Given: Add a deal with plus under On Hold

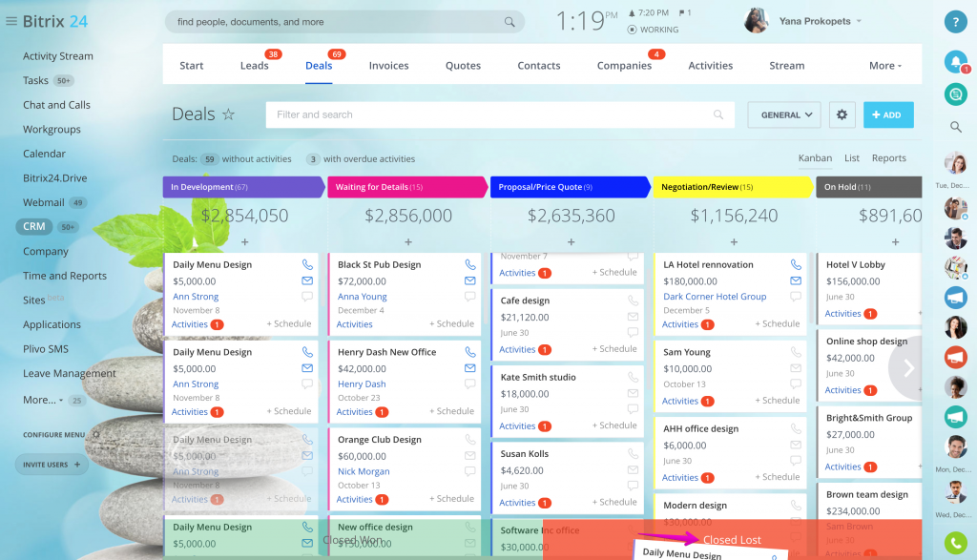Looking at the screenshot, I should [x=895, y=241].
